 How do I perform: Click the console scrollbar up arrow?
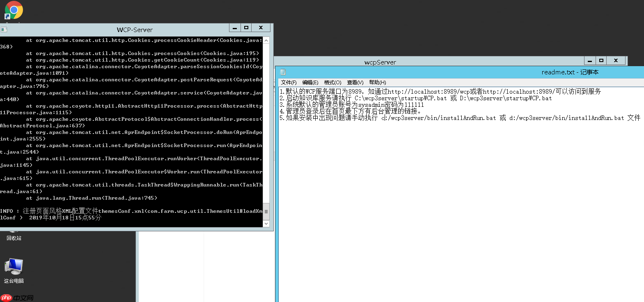tap(266, 40)
